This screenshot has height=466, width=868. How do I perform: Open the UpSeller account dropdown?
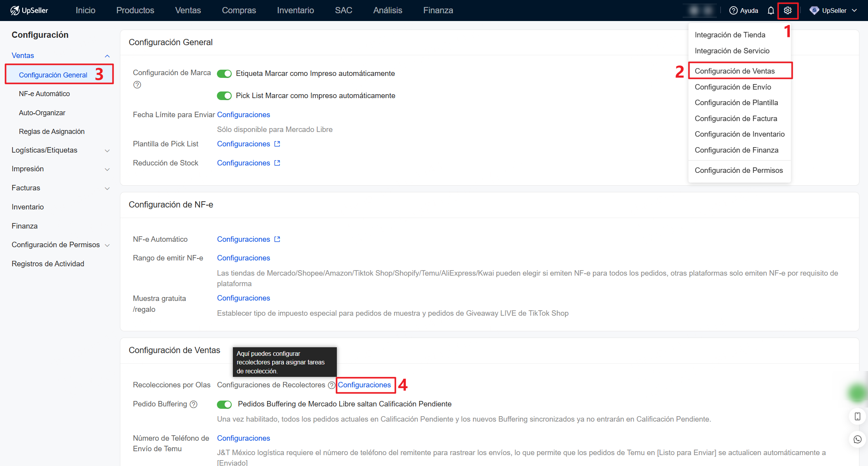click(833, 11)
